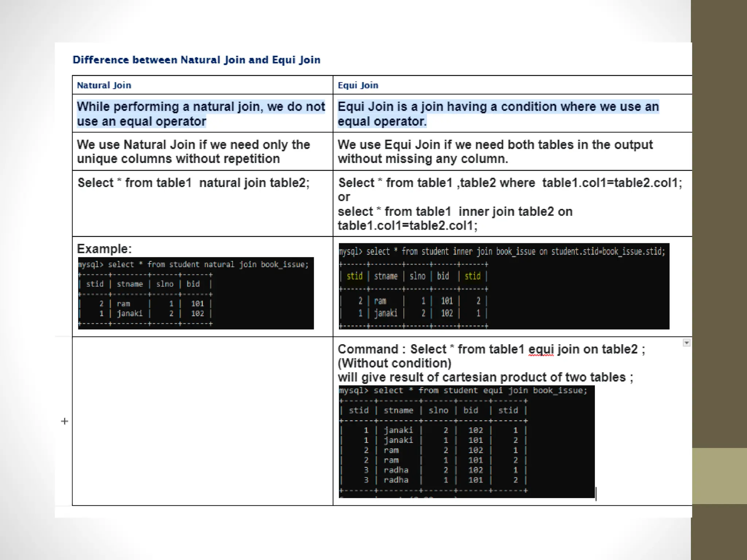Click the light tan block on right sidebar
This screenshot has width=747, height=560.
tap(719, 476)
